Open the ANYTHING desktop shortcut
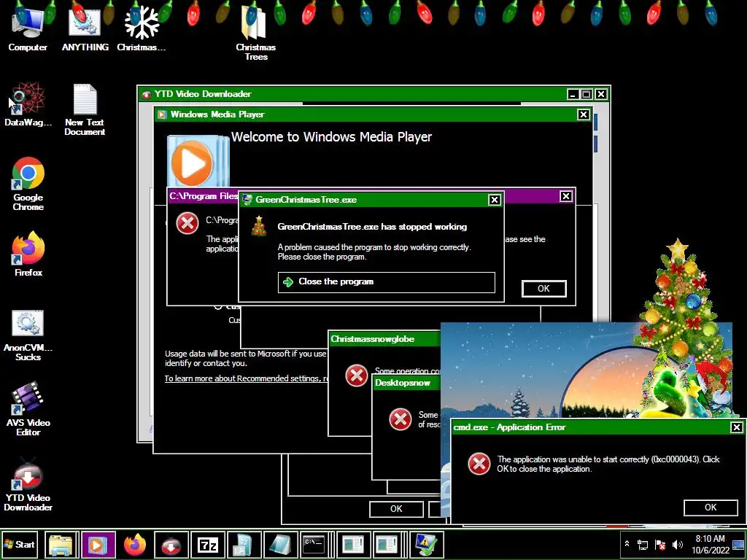The width and height of the screenshot is (747, 560). coord(85,28)
